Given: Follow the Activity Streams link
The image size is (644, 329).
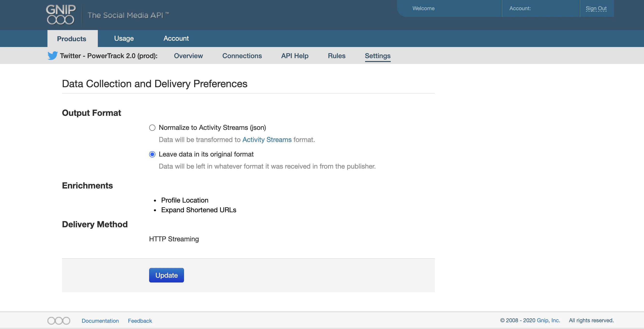Looking at the screenshot, I should 267,140.
